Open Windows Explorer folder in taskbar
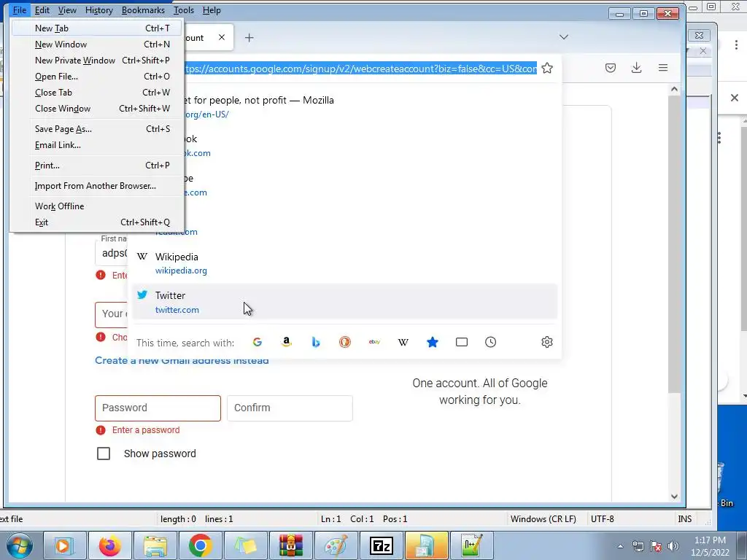The height and width of the screenshot is (560, 747). click(x=155, y=545)
